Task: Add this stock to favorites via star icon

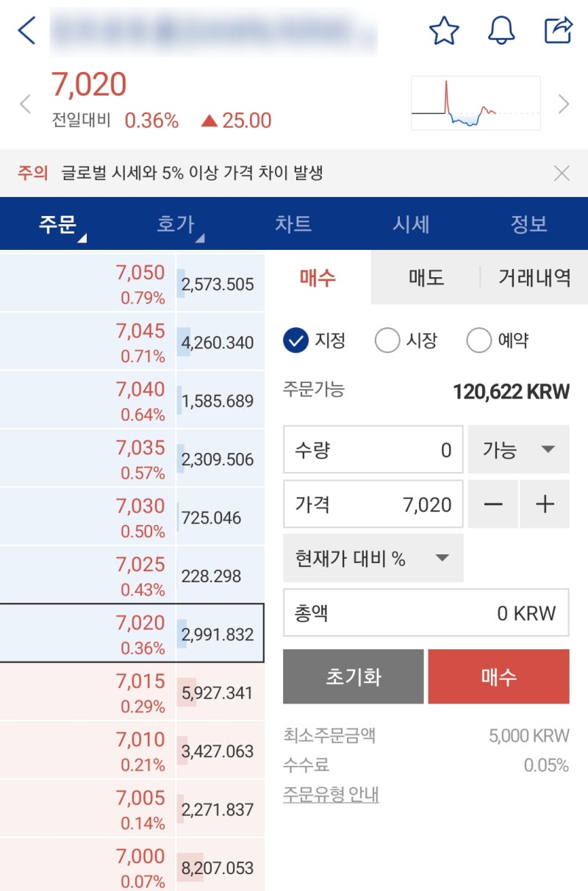Action: [444, 31]
